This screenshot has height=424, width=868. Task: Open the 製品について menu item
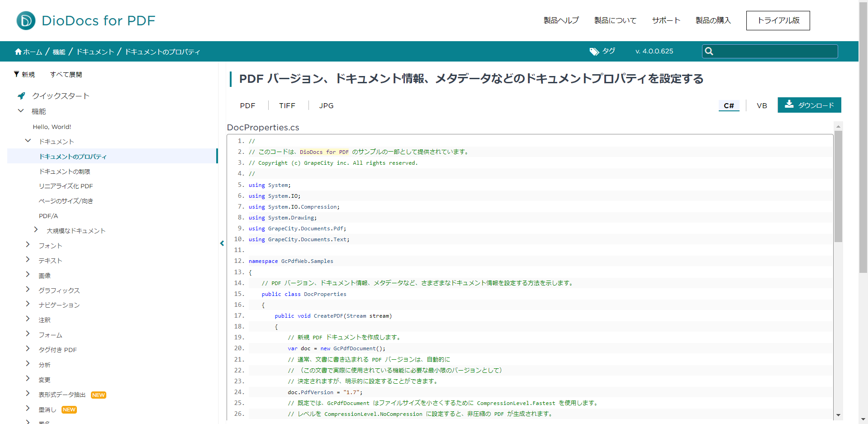tap(615, 20)
